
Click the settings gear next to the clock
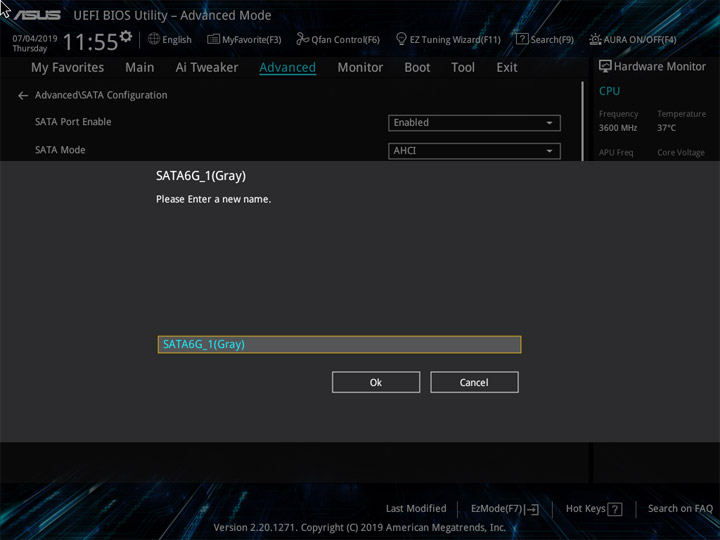point(126,36)
